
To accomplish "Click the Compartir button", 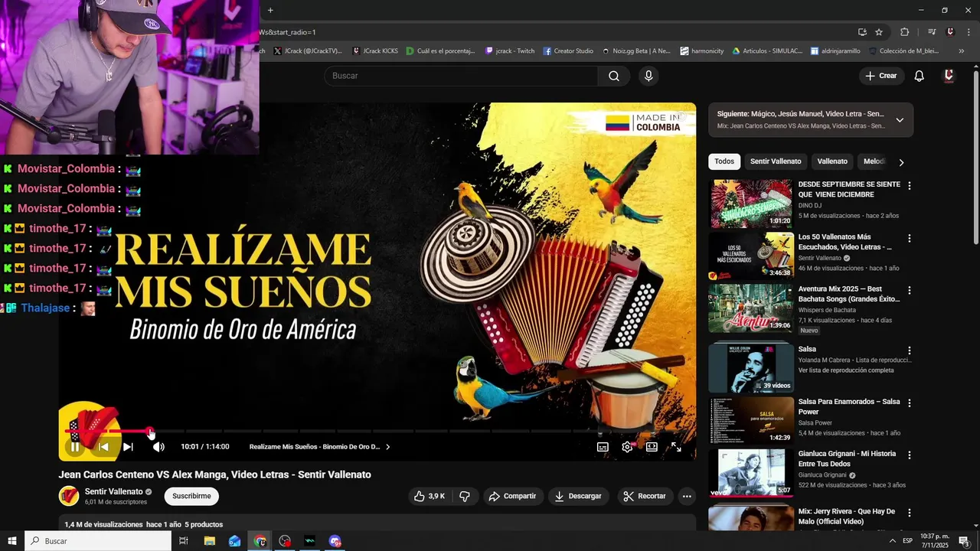I will click(512, 496).
